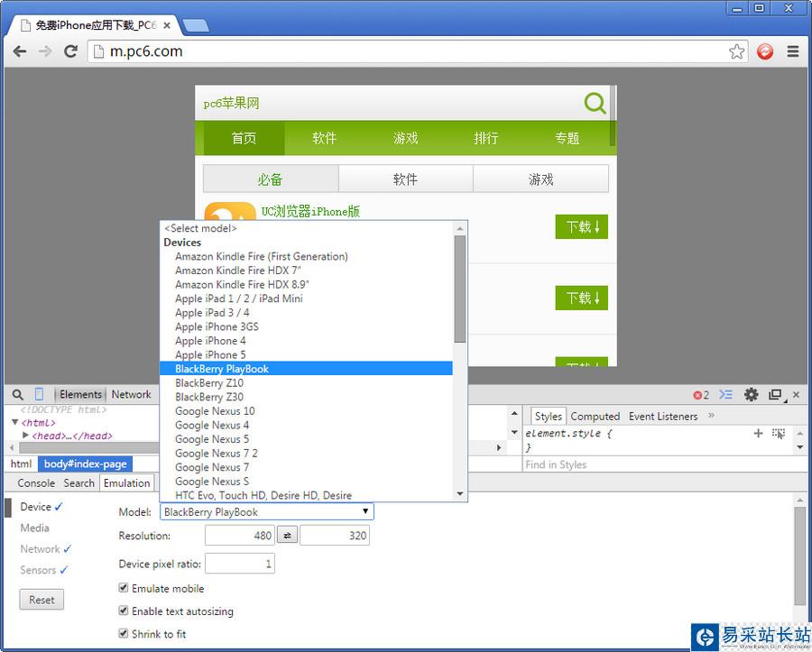Open the Search drawer tab
The width and height of the screenshot is (812, 652).
78,482
